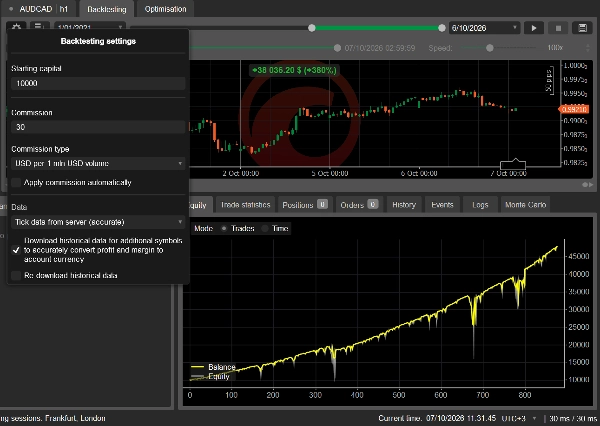Open the end date dropdown showing 6/10/2026

484,28
